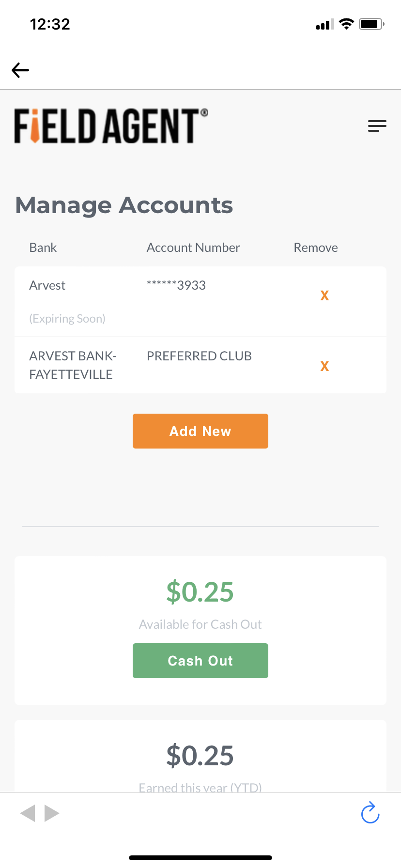Tap the Add New button
This screenshot has width=401, height=868.
click(200, 431)
